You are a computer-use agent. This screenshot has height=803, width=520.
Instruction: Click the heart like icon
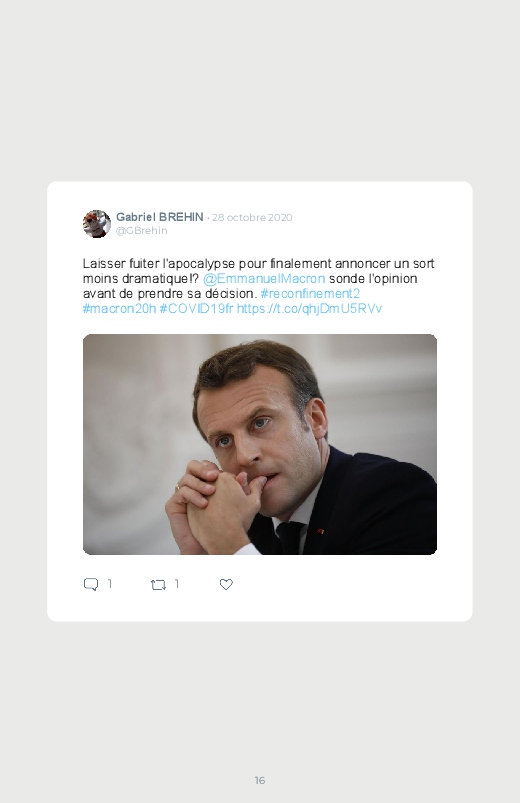click(226, 584)
